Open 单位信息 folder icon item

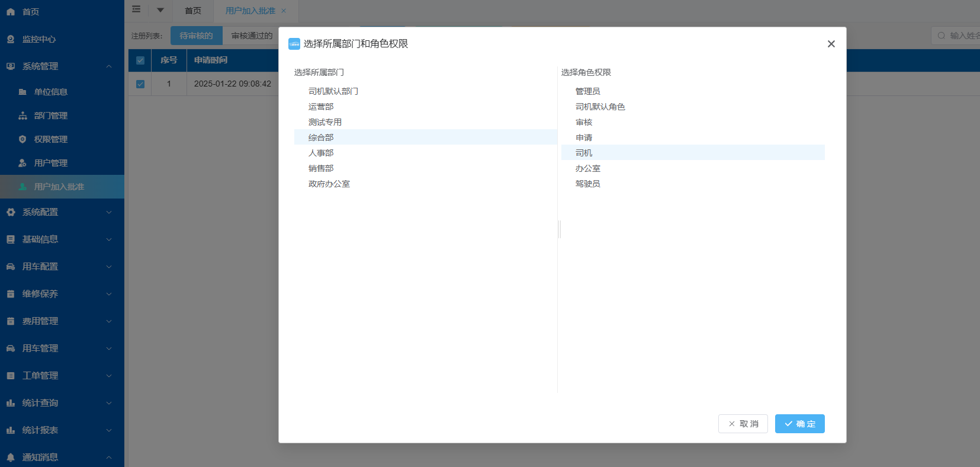tap(23, 92)
